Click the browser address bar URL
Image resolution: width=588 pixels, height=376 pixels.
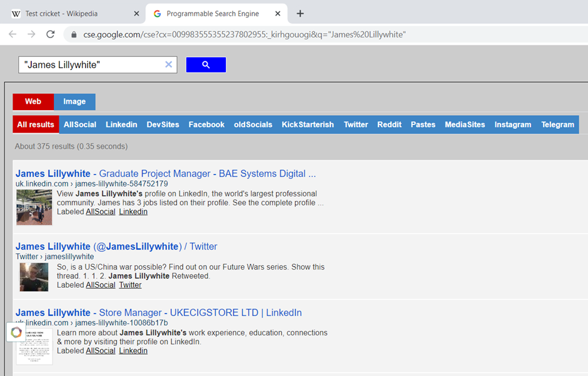(x=245, y=34)
